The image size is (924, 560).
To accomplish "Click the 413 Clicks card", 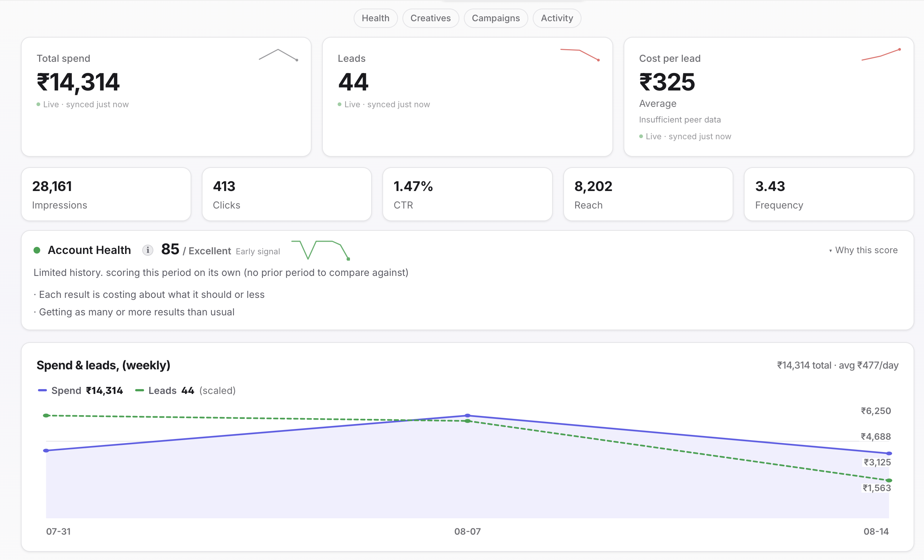I will pos(287,194).
